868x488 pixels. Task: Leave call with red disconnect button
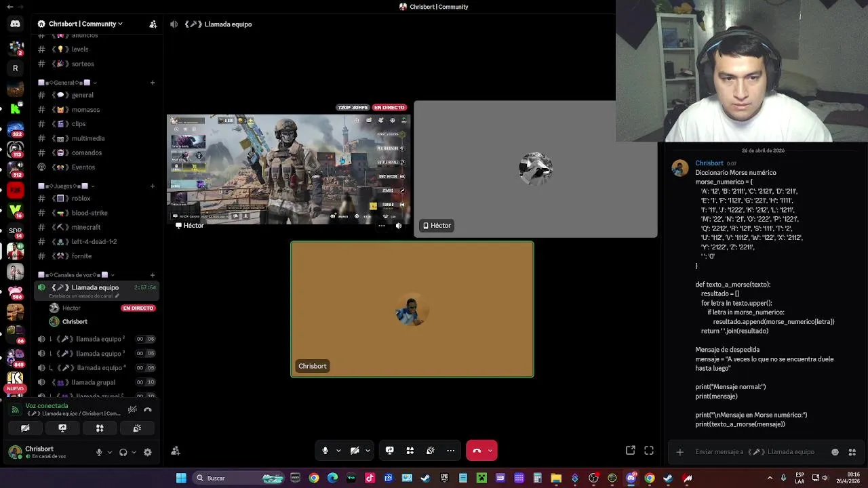click(x=477, y=451)
